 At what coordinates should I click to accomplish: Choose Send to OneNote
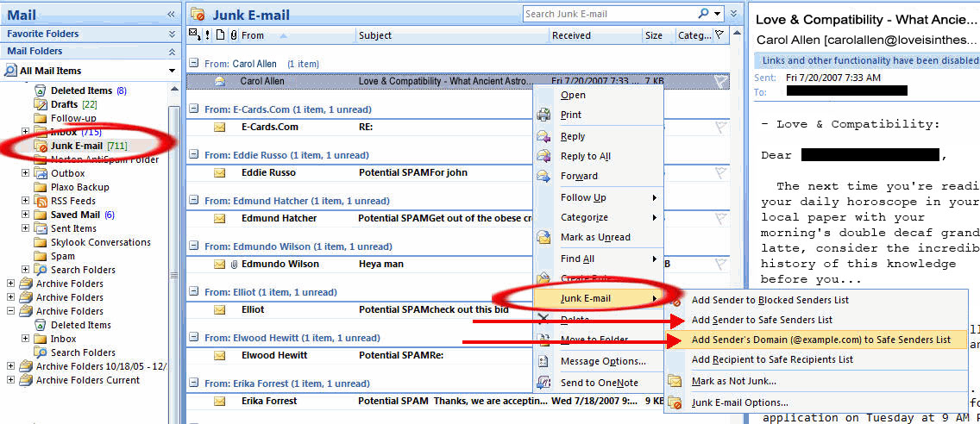click(600, 382)
